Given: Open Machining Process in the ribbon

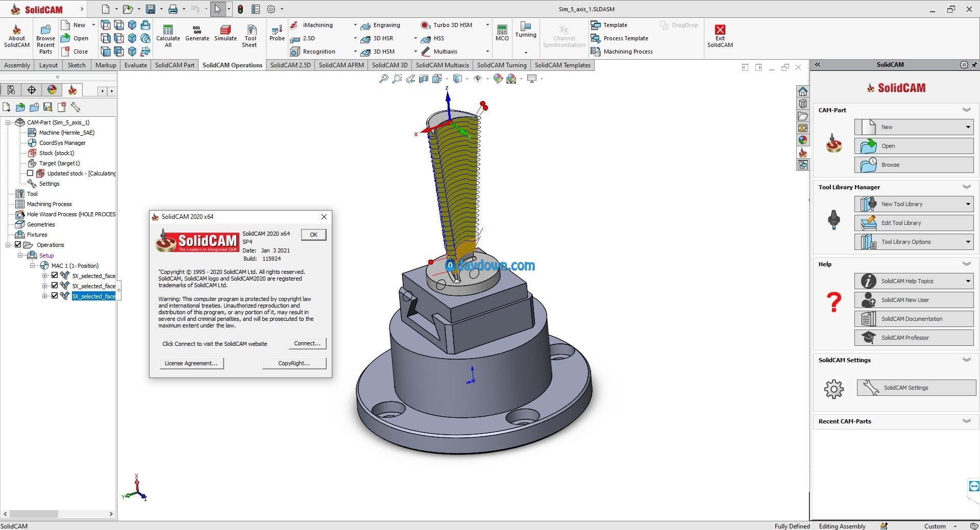Looking at the screenshot, I should tap(622, 52).
